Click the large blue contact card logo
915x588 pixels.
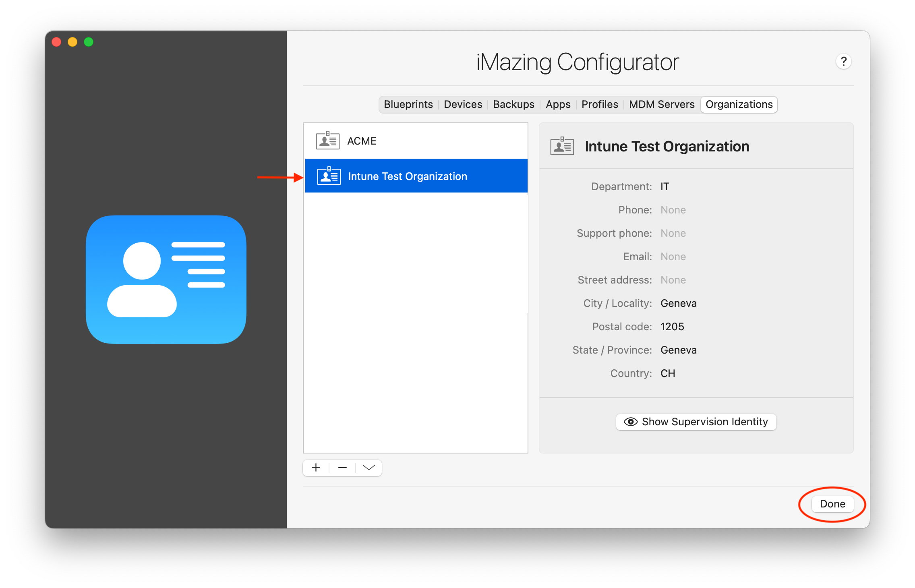point(166,280)
